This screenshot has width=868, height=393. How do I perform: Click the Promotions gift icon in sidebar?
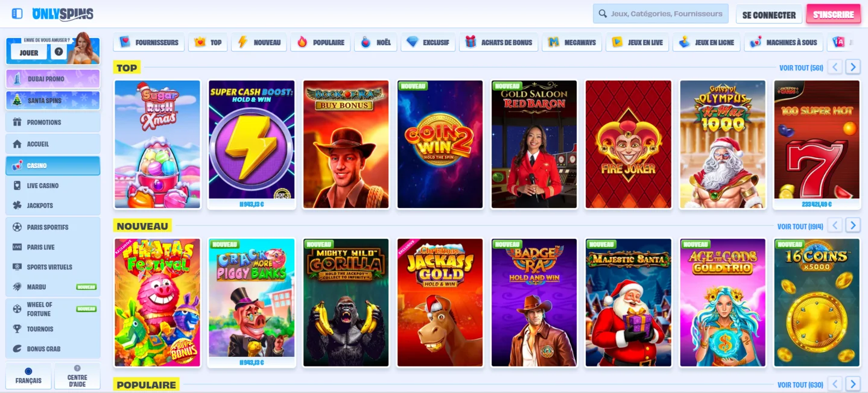[17, 122]
